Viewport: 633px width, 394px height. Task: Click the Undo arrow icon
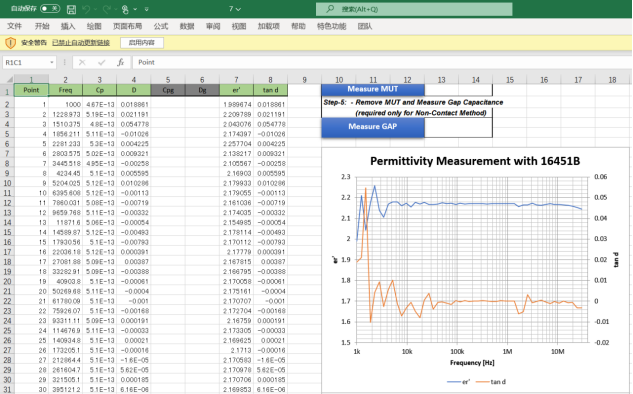pos(86,9)
